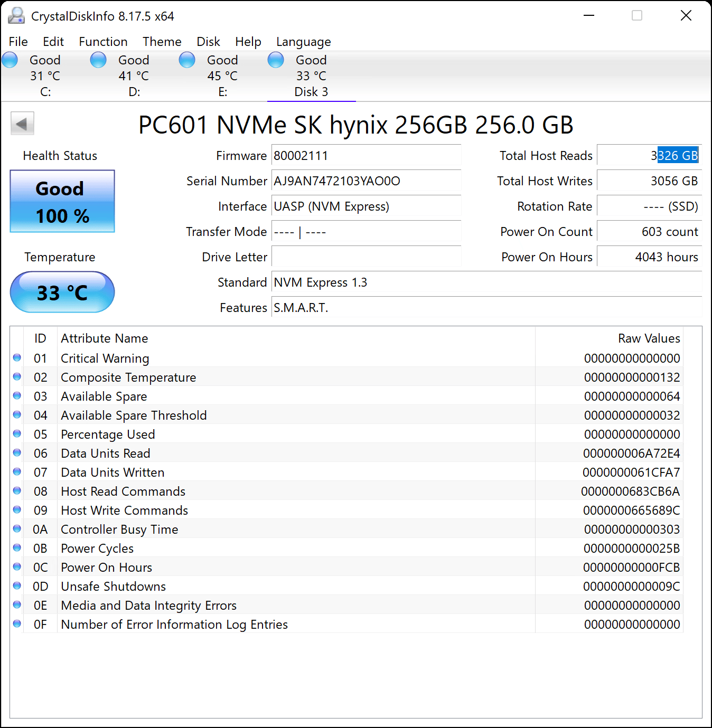The height and width of the screenshot is (728, 712).
Task: Click the Raw Values column header
Action: click(609, 338)
